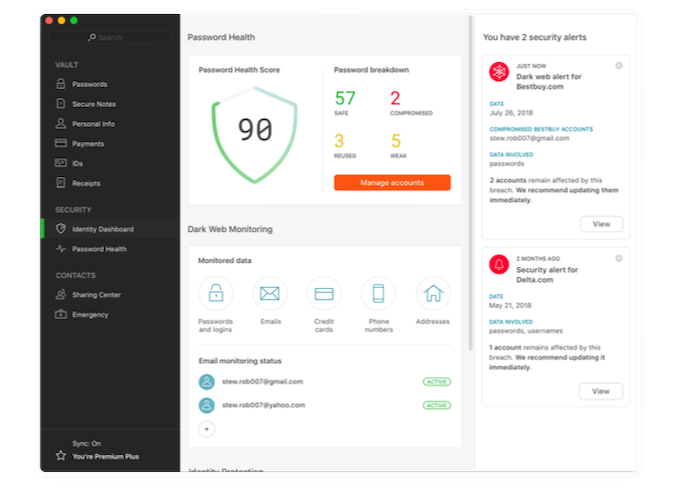Click the Secure Notes document icon
Viewport: 680px width, 496px height.
pyautogui.click(x=61, y=104)
